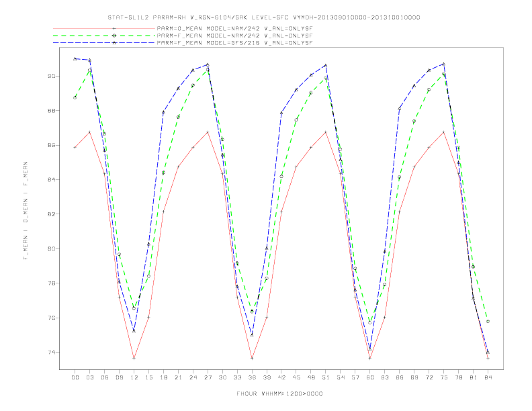Click the x-axis tick label 84
This screenshot has width=532, height=411.
pos(488,377)
